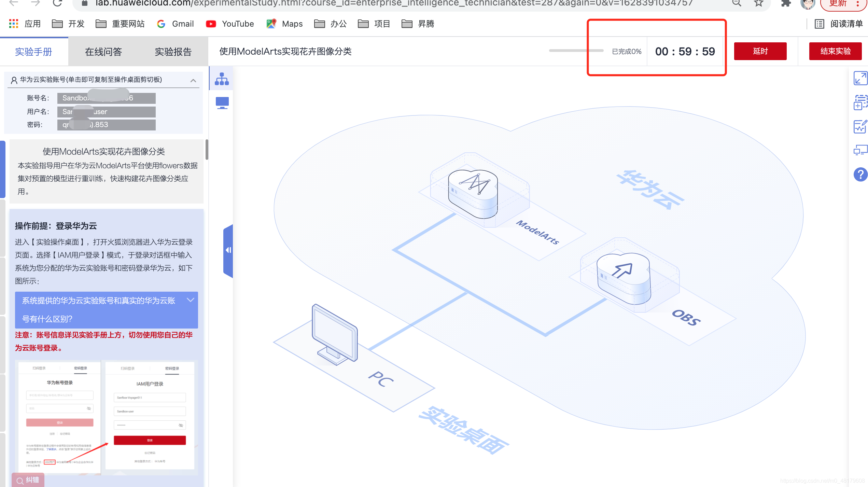Expand the 系统提供的华为云实验账号 FAQ dropdown

(x=107, y=310)
